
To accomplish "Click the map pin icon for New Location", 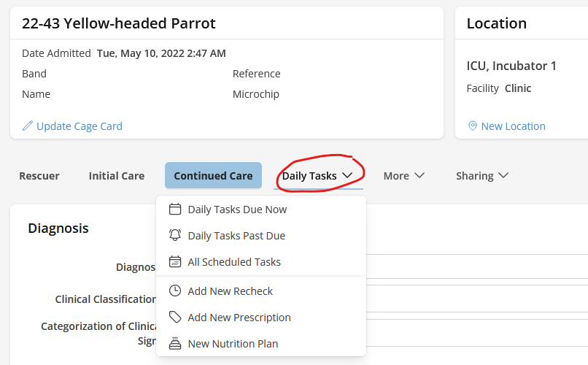I will 473,126.
